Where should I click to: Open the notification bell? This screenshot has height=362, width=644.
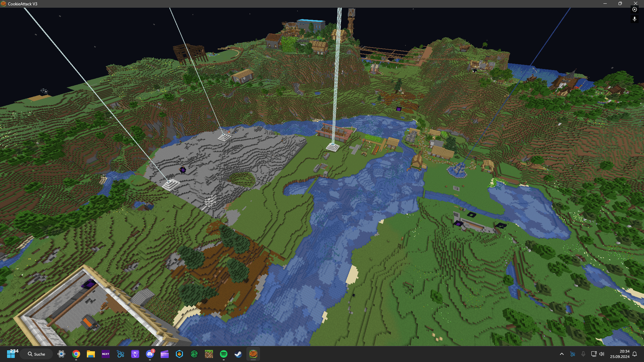coord(635,354)
